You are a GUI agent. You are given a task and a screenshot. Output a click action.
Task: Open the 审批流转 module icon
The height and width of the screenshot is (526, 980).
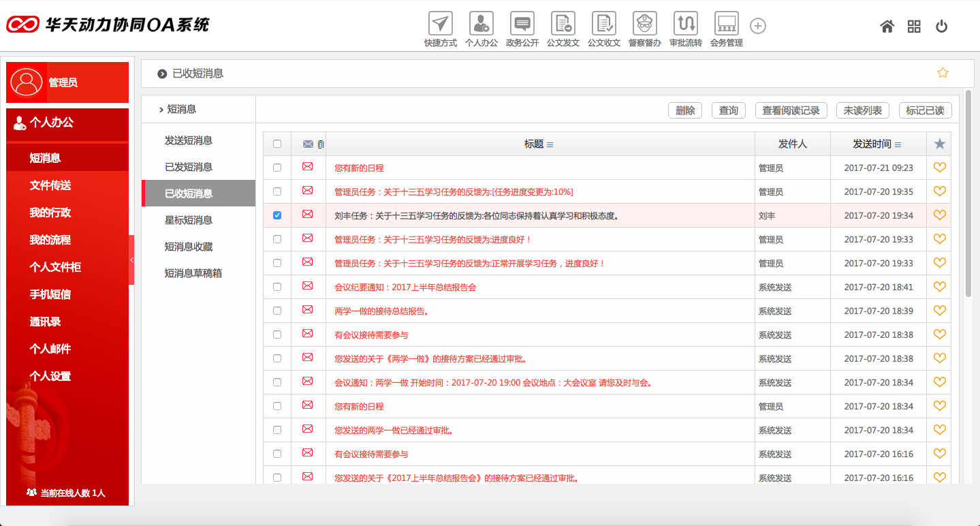pyautogui.click(x=684, y=24)
